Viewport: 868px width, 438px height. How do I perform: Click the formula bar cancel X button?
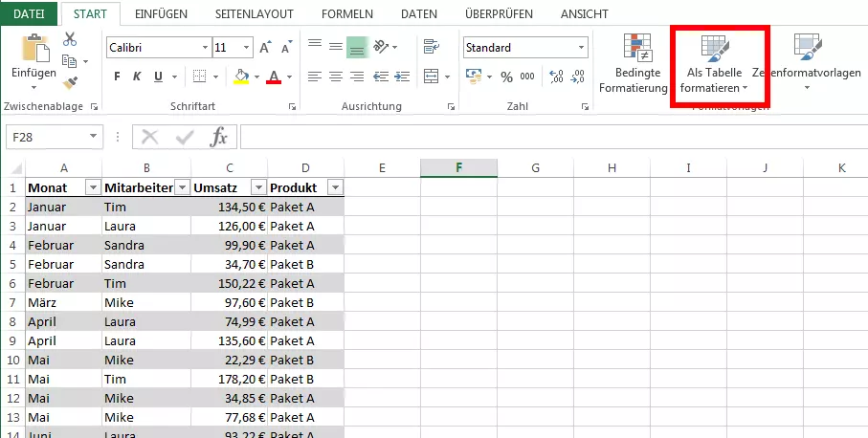150,137
